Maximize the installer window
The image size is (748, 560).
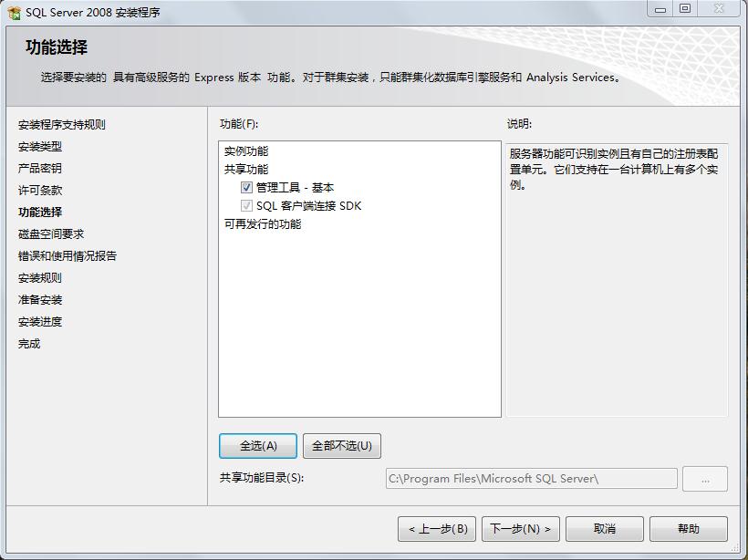tap(685, 9)
